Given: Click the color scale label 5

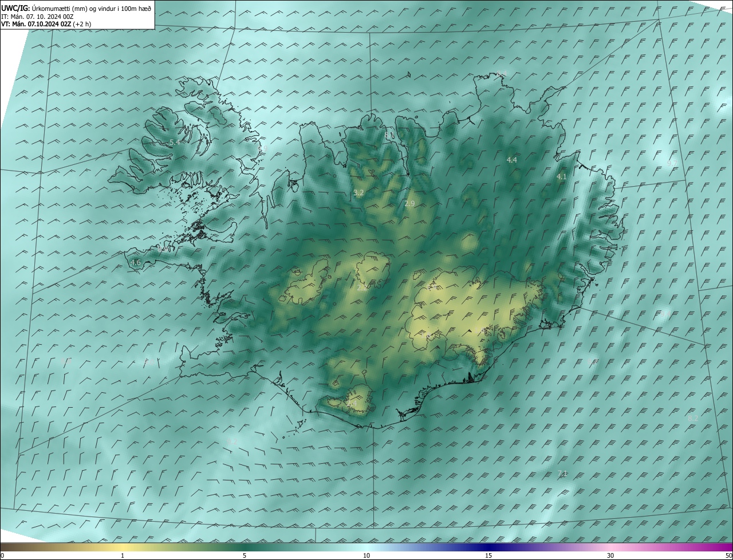Looking at the screenshot, I should click(x=245, y=555).
